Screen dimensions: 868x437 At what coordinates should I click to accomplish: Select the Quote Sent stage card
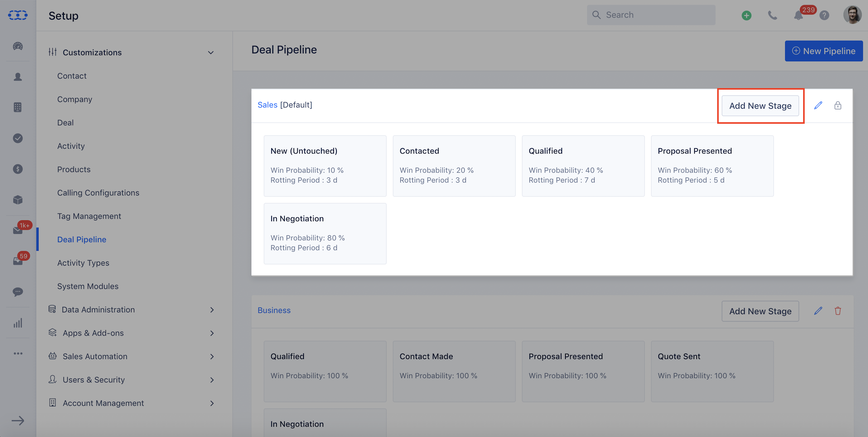(712, 371)
